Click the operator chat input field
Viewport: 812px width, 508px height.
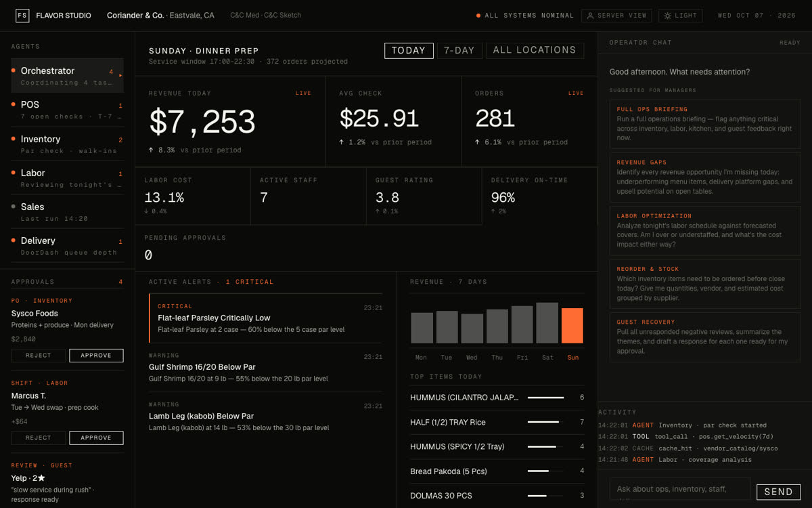[680, 490]
